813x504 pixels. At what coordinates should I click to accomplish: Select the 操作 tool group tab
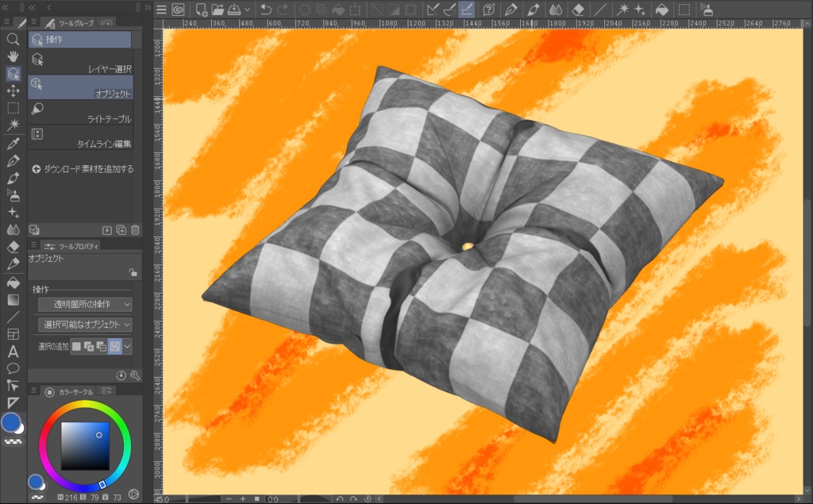tap(79, 40)
